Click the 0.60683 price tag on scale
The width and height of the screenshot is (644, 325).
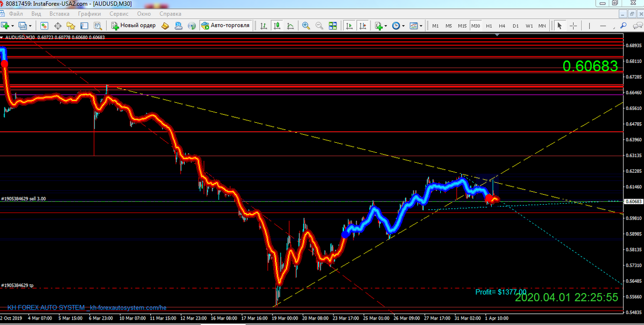(x=634, y=202)
